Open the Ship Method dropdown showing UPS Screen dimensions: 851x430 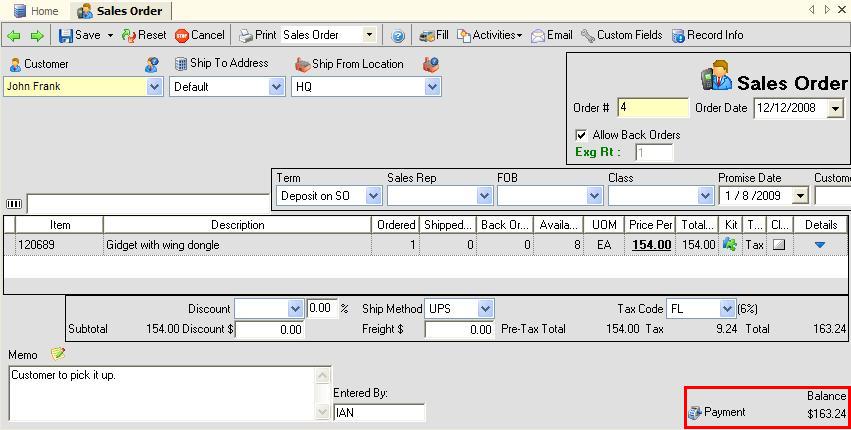[x=485, y=309]
